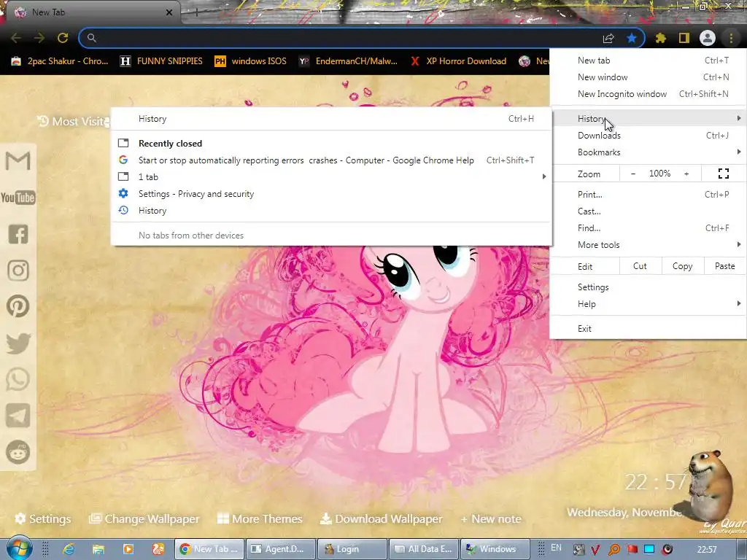Open Downloads from Chrome menu
Screen dimensions: 747x560
click(648, 135)
